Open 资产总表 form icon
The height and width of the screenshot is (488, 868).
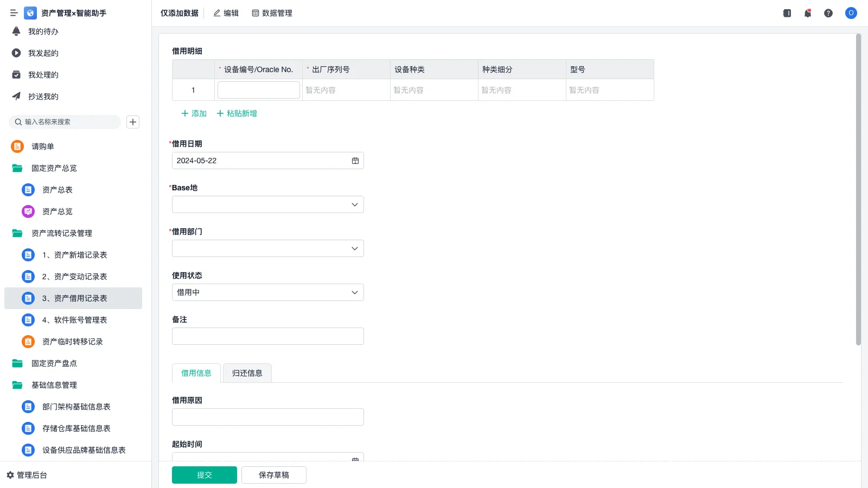click(28, 190)
